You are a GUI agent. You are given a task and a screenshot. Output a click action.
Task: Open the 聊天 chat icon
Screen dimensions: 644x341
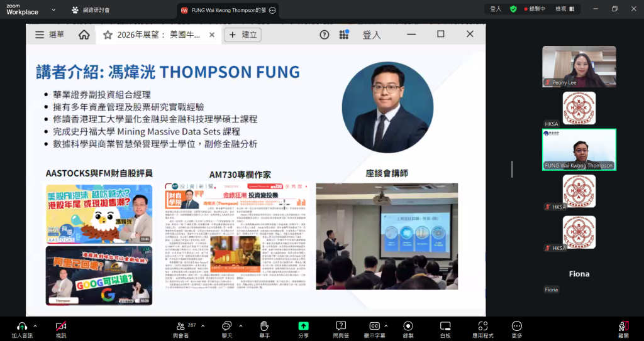tap(226, 327)
